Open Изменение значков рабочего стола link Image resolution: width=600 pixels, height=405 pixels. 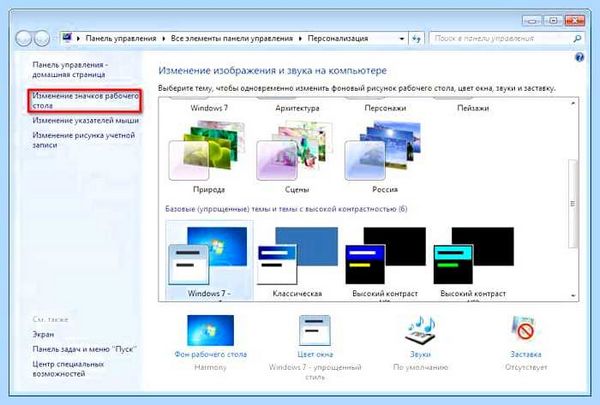[85, 101]
